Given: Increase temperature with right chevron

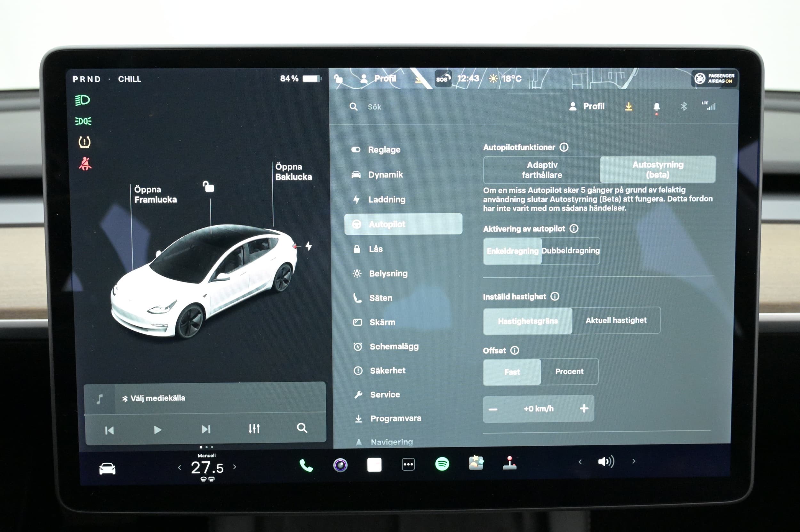Looking at the screenshot, I should click(x=235, y=467).
